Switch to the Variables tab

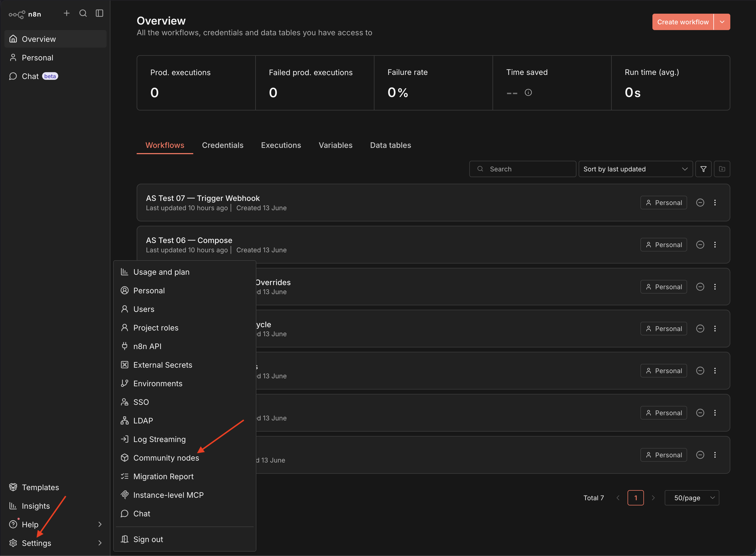(x=335, y=145)
